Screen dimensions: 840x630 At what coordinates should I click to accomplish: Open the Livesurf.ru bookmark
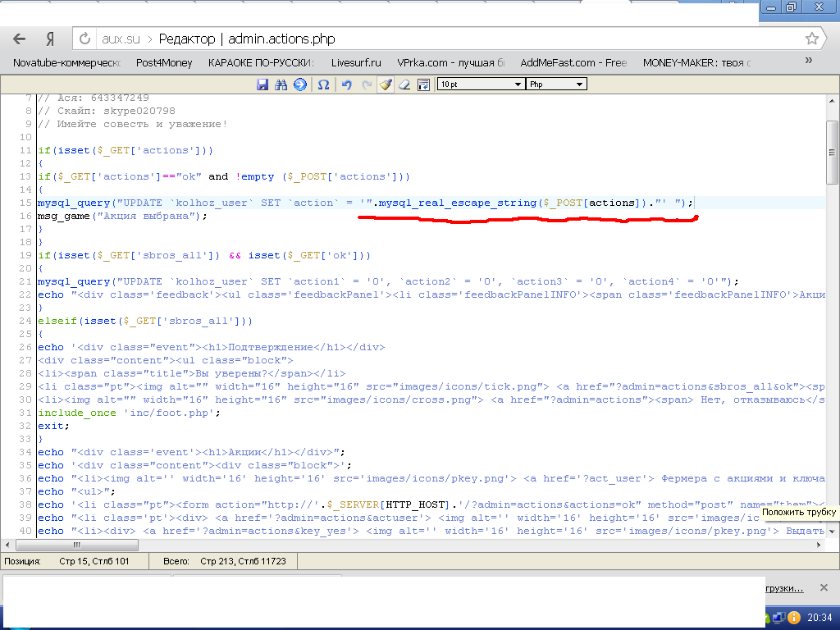coord(356,62)
